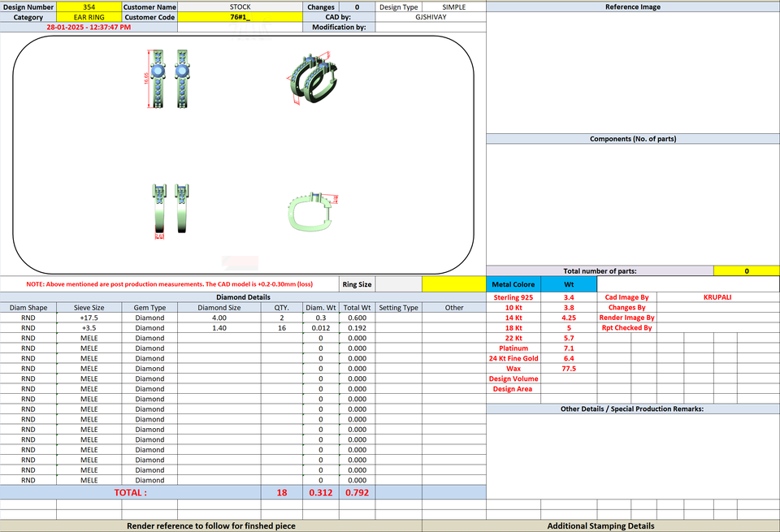Select the 24 Kt Fine Gold weight 6.4
Viewport: 780px width, 532px height.
[569, 358]
